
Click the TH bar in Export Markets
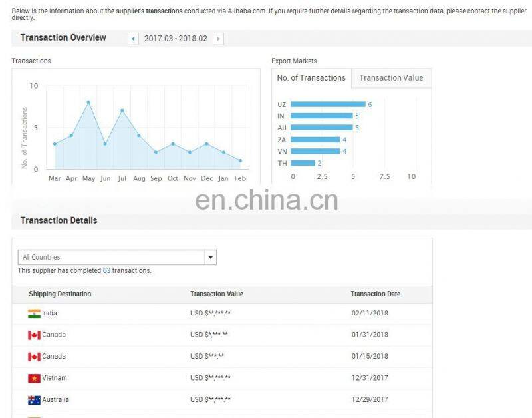[x=303, y=163]
